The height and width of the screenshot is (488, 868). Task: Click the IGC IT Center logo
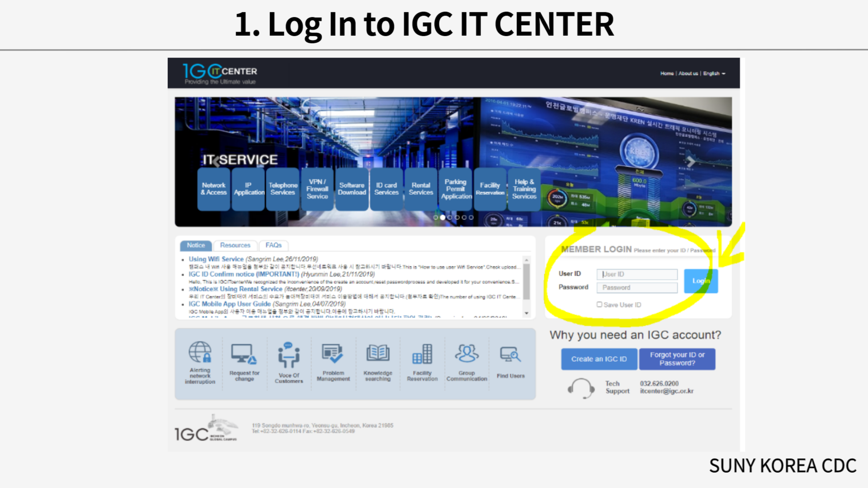point(220,73)
